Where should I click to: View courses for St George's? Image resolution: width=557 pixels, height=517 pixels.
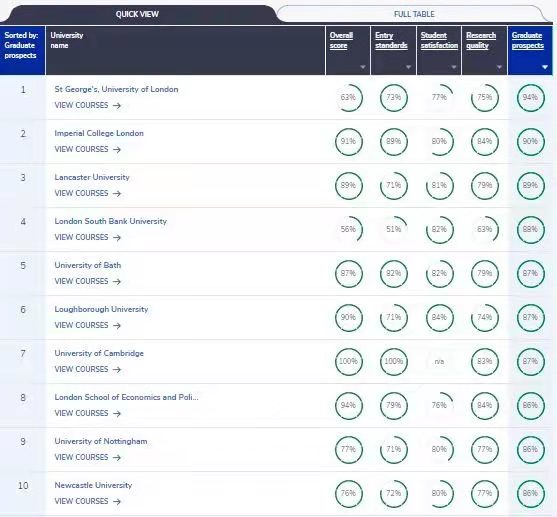88,106
